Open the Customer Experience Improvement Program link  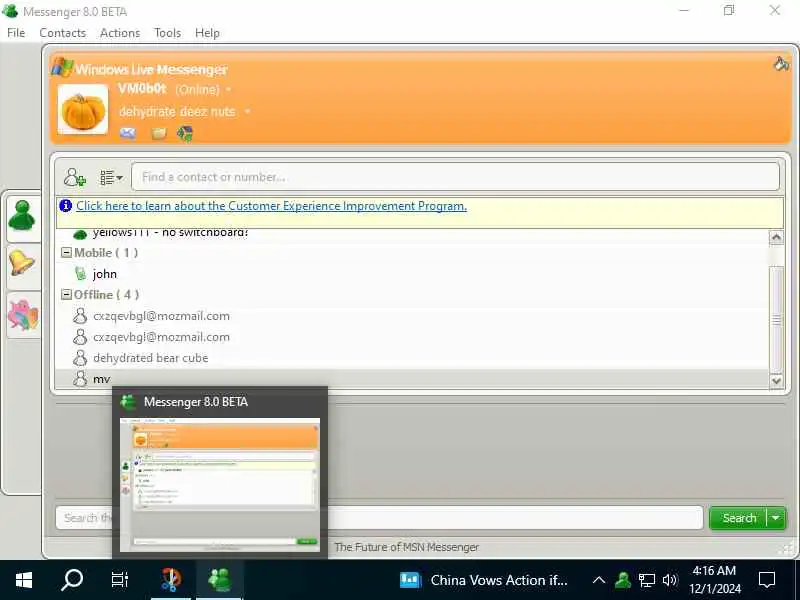tap(271, 206)
